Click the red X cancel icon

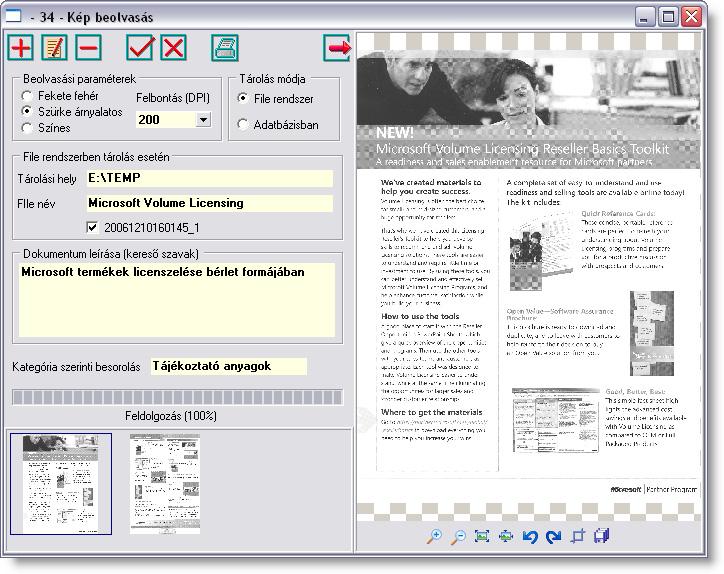174,47
